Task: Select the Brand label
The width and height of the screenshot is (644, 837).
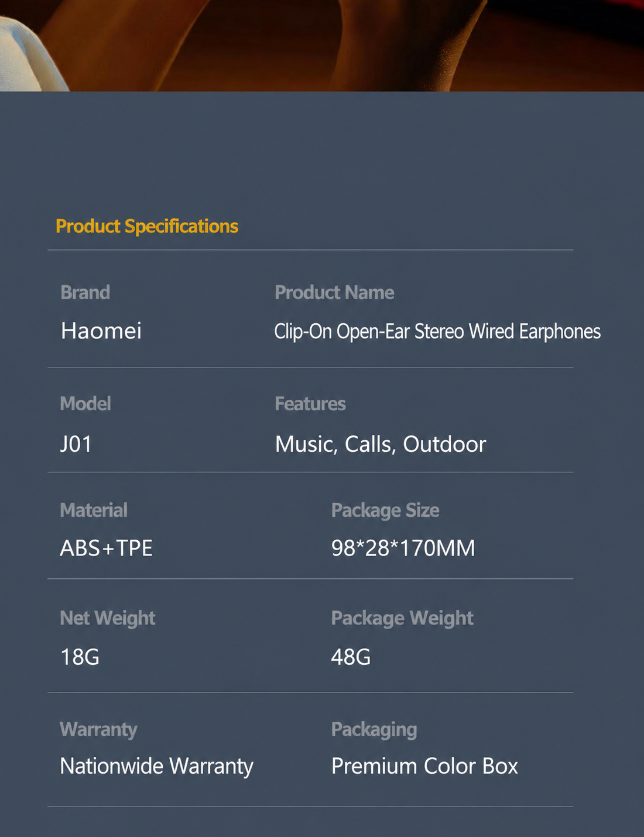Action: pyautogui.click(x=85, y=292)
